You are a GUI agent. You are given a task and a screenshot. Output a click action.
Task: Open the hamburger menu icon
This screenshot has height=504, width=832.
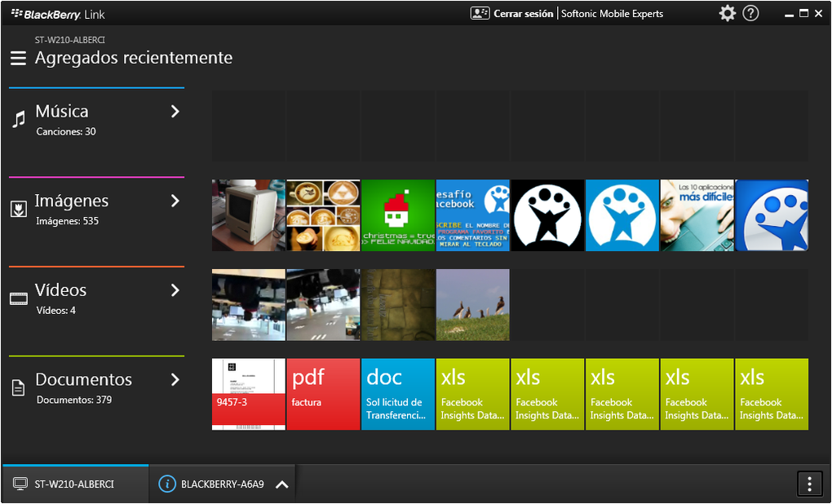coord(18,58)
